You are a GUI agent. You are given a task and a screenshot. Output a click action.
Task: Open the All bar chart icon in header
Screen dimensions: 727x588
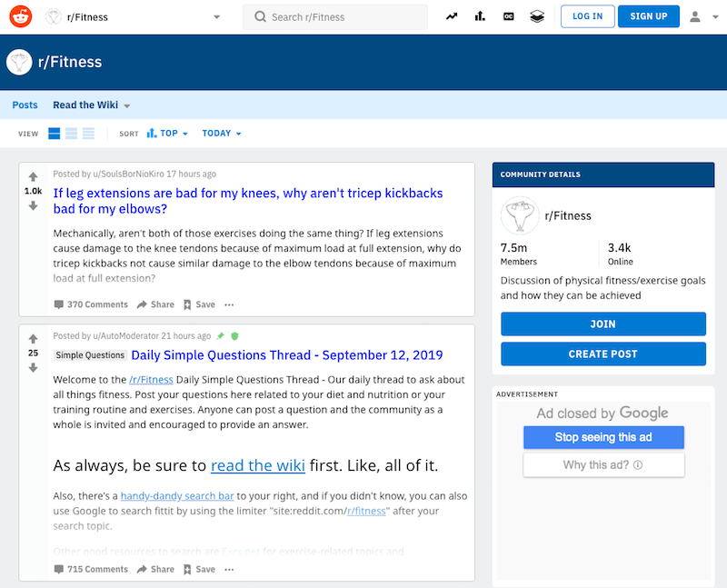(480, 16)
